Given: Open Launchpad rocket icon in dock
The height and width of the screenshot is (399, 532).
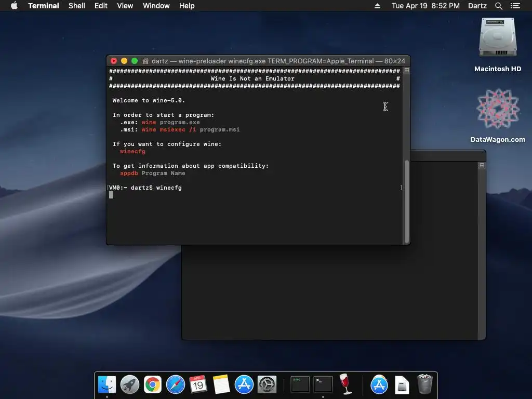Looking at the screenshot, I should pos(129,384).
